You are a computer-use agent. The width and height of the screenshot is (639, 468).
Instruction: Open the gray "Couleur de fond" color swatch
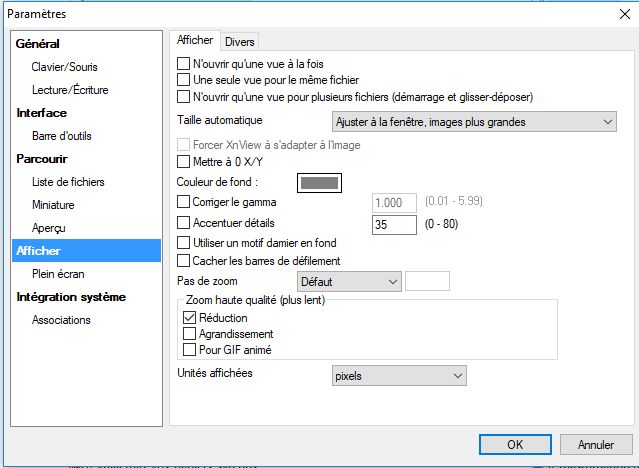coord(319,182)
